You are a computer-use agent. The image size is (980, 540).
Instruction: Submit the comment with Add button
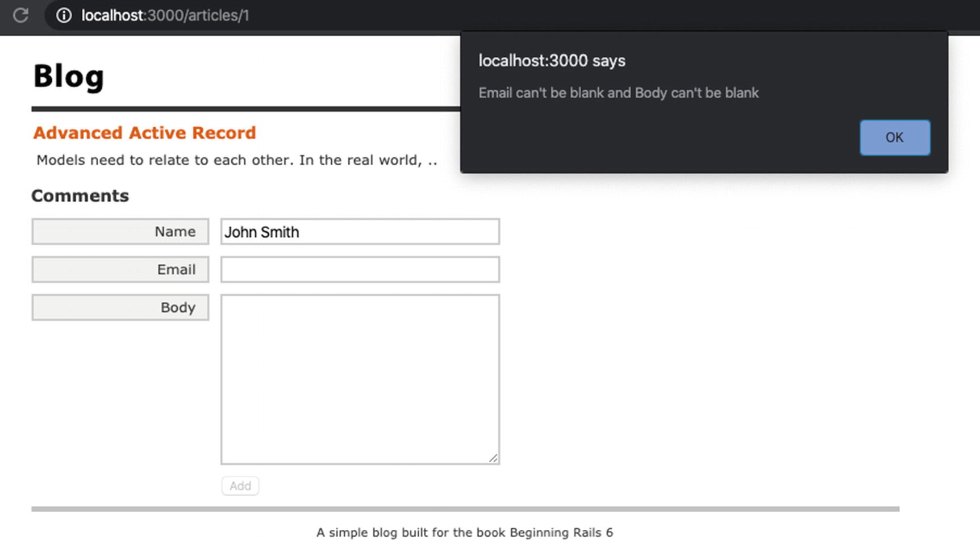(x=240, y=486)
